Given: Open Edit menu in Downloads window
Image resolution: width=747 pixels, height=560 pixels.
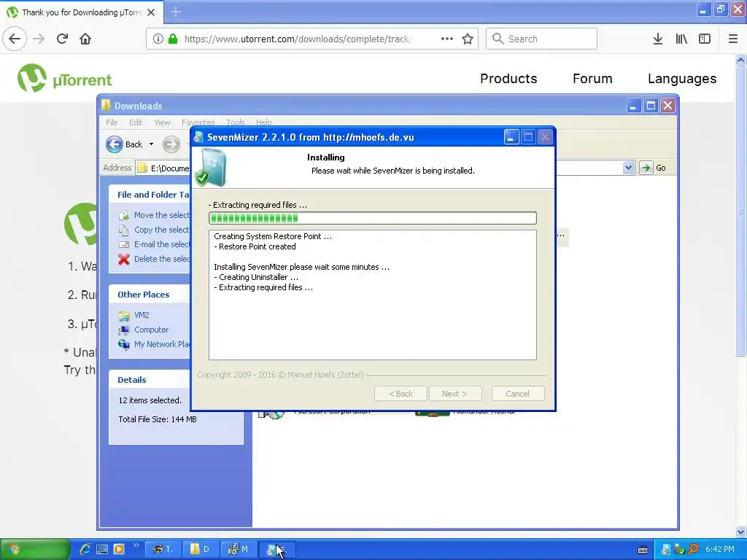Looking at the screenshot, I should [136, 122].
